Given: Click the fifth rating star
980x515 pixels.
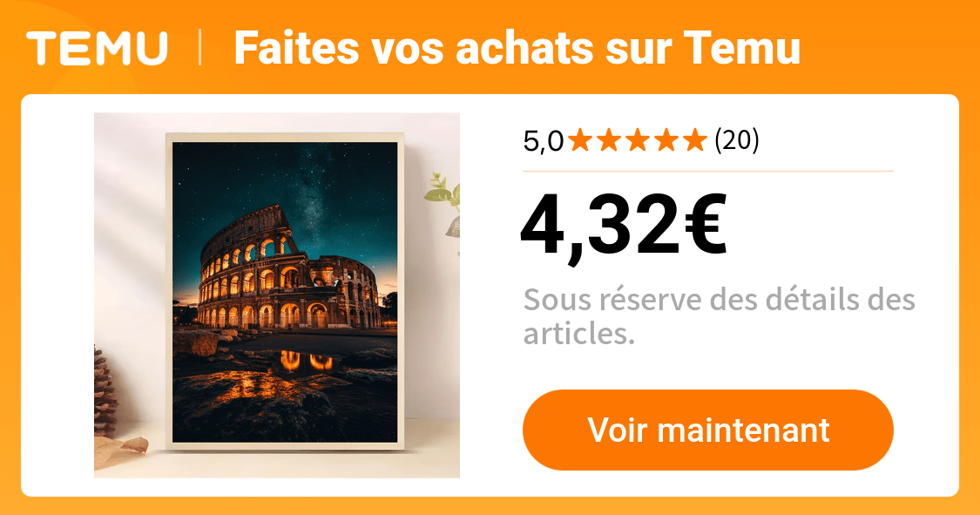Looking at the screenshot, I should [695, 140].
